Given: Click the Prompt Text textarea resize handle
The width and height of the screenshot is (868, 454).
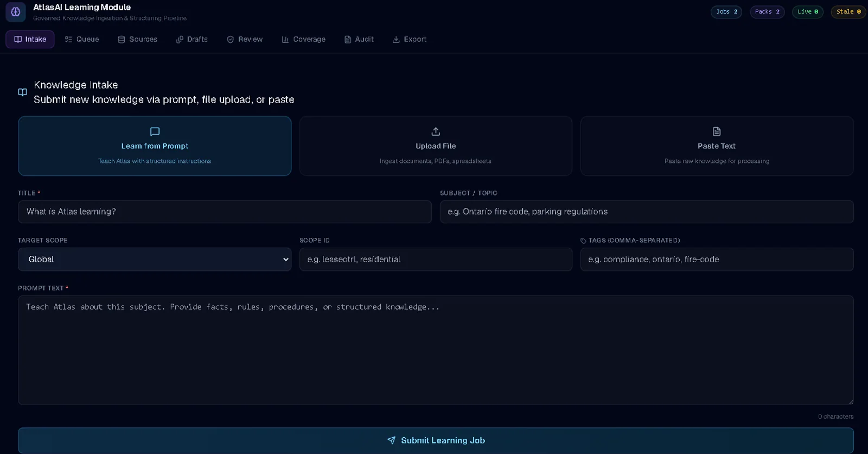Looking at the screenshot, I should pos(850,401).
